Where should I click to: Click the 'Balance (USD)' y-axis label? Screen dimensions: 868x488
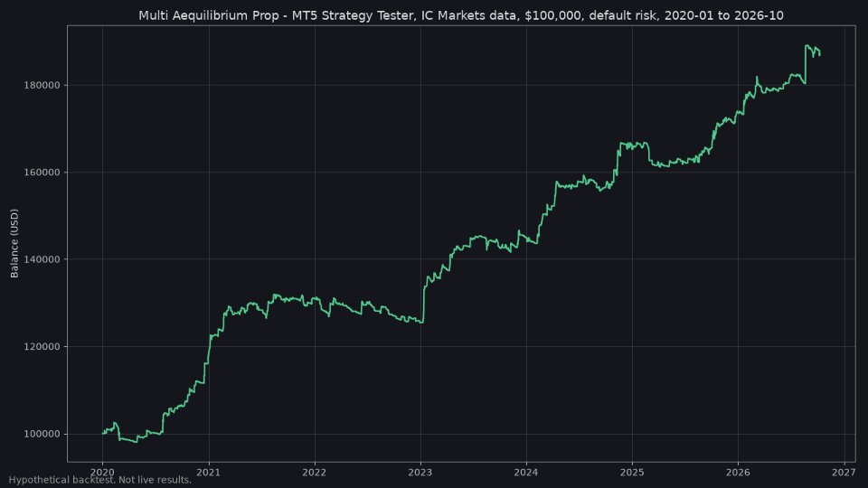pyautogui.click(x=14, y=243)
